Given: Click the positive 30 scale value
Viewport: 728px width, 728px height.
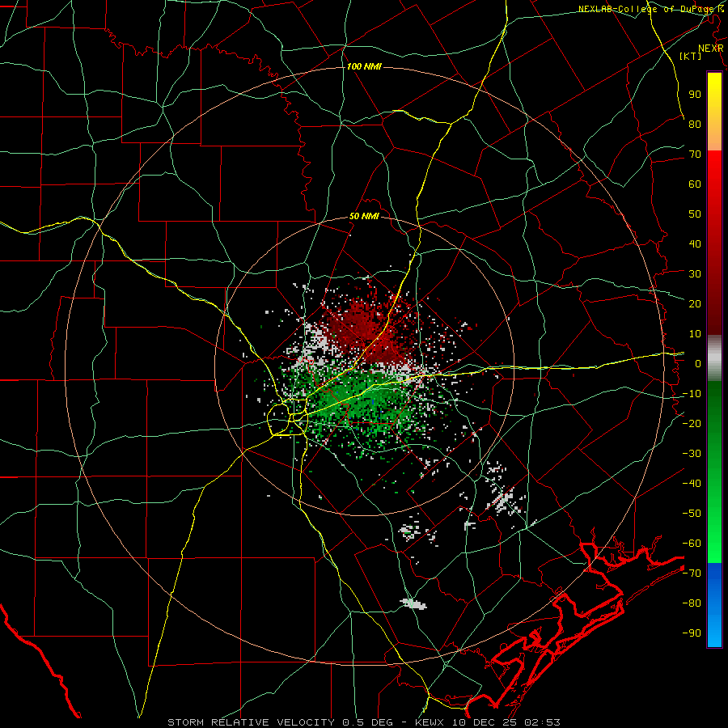Looking at the screenshot, I should pyautogui.click(x=695, y=274).
